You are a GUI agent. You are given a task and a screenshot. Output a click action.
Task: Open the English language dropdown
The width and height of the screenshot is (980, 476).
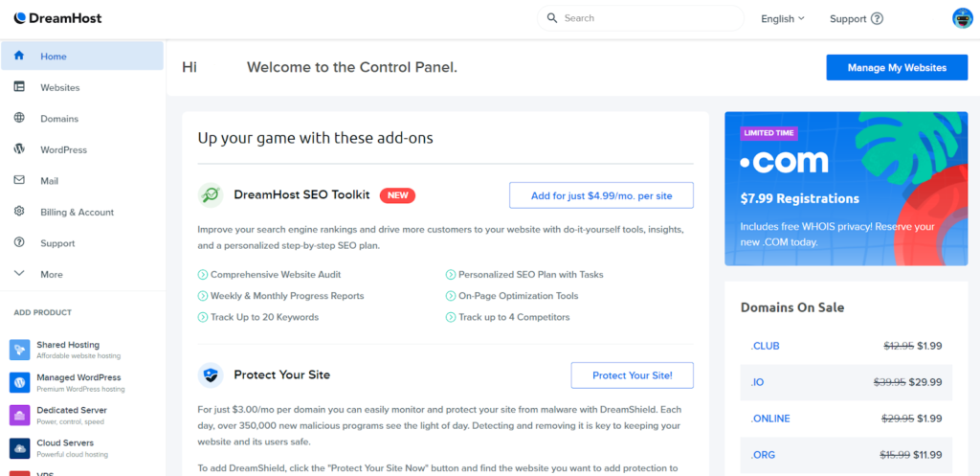[783, 19]
